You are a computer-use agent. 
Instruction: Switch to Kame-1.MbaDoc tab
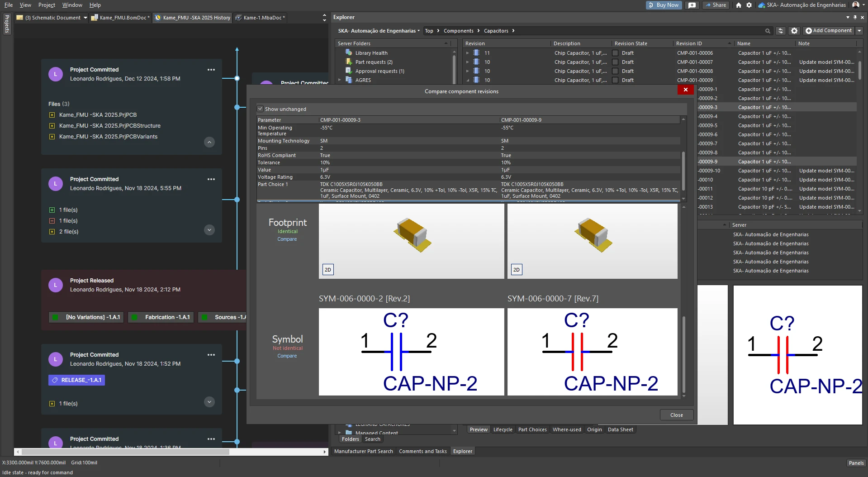pos(261,18)
